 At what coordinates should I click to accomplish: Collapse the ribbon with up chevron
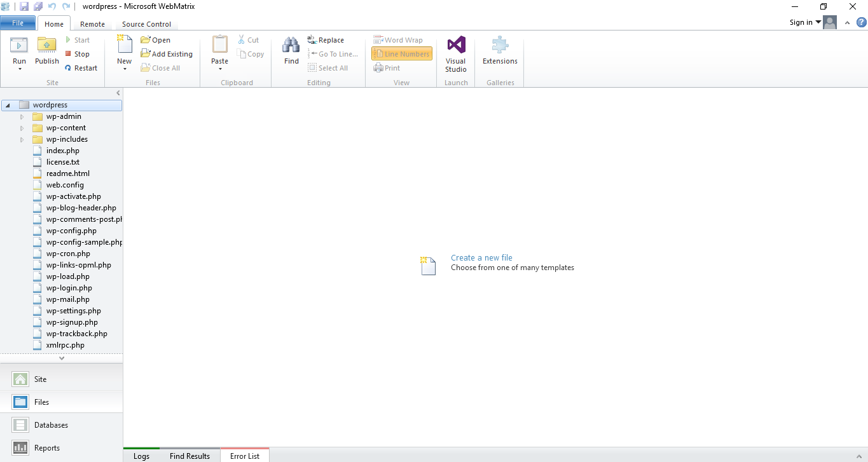tap(847, 23)
